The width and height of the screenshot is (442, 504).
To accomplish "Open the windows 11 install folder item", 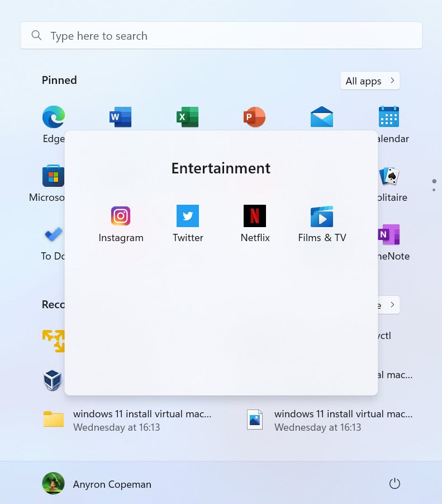I will click(127, 420).
